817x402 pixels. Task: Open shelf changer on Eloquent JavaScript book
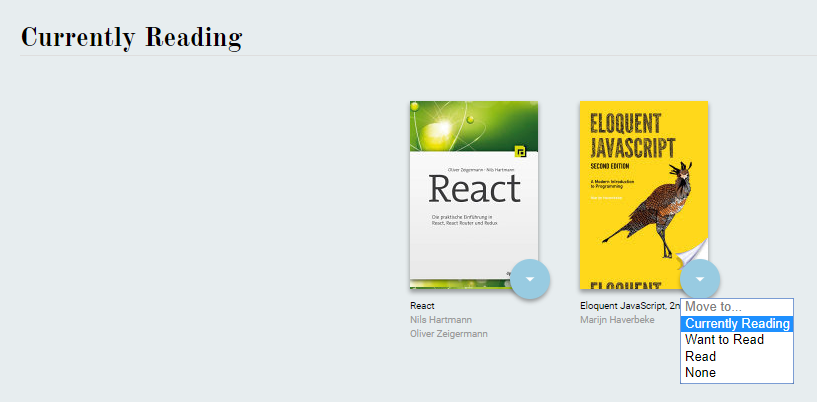click(700, 279)
